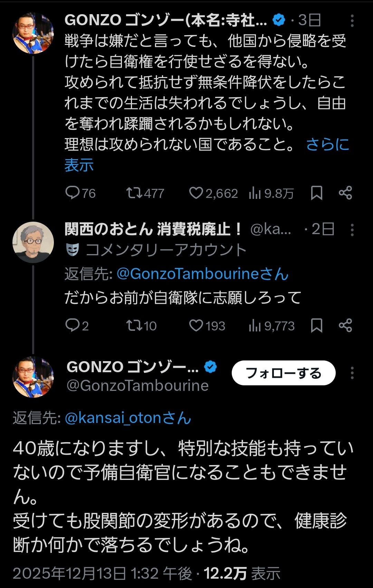Image resolution: width=373 pixels, height=588 pixels.
Task: Share GONZO's first tweet
Action: point(345,193)
